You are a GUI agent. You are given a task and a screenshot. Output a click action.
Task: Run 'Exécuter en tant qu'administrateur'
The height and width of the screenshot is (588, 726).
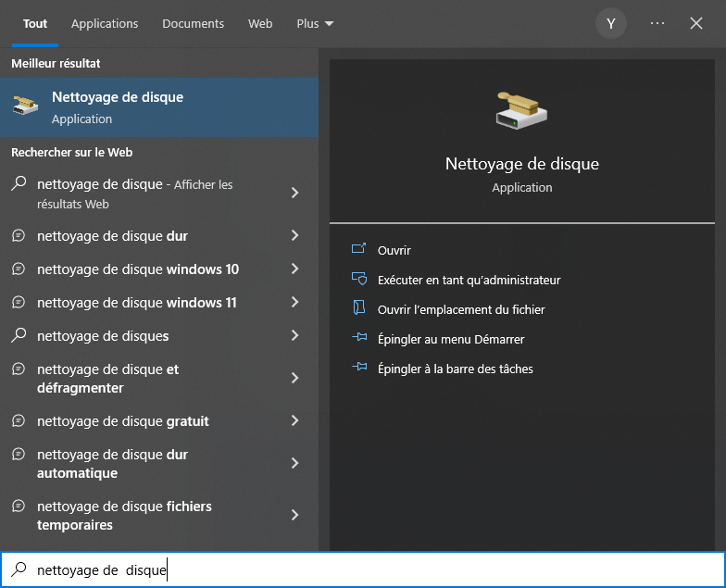click(x=469, y=280)
